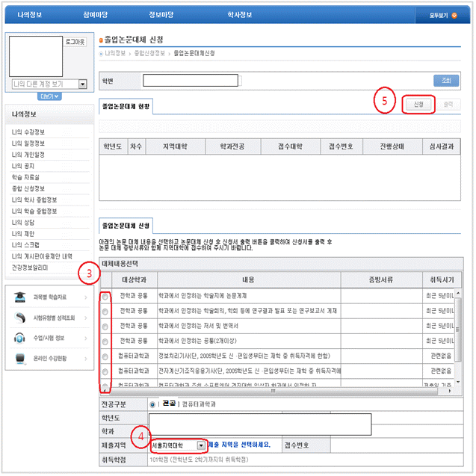Select radio for 학술지에 논문게재 row
The image size is (476, 476).
(105, 296)
